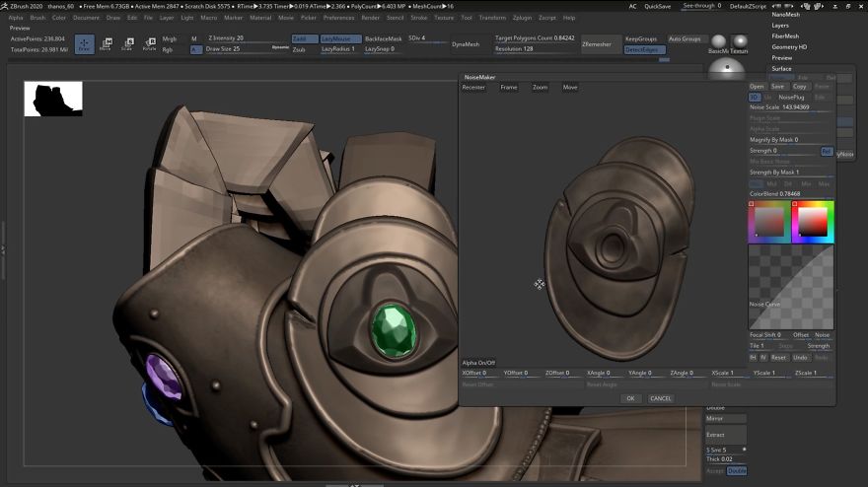The image size is (868, 487).
Task: Open the Help menu
Action: (x=569, y=18)
